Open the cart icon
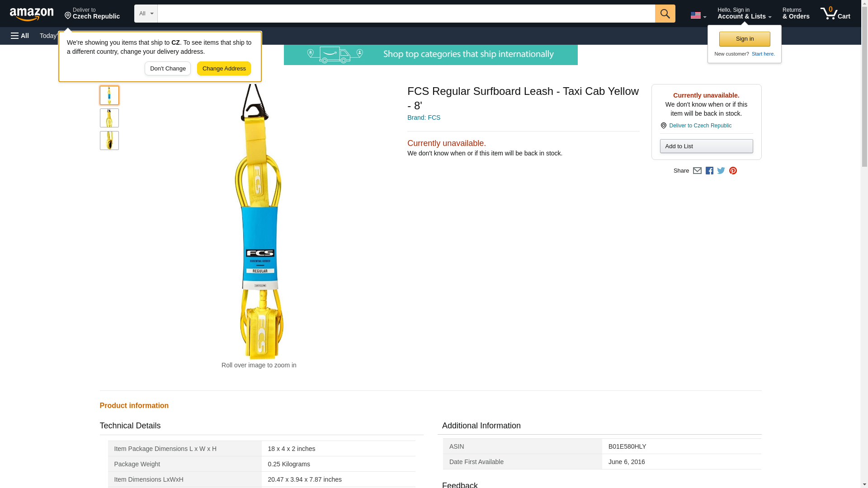Viewport: 868px width, 488px height. pos(835,13)
